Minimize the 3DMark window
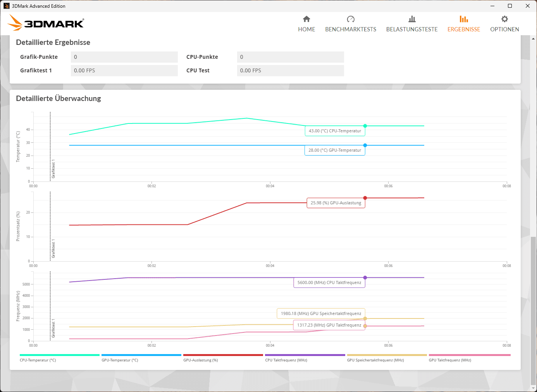This screenshot has width=537, height=392. click(x=492, y=6)
